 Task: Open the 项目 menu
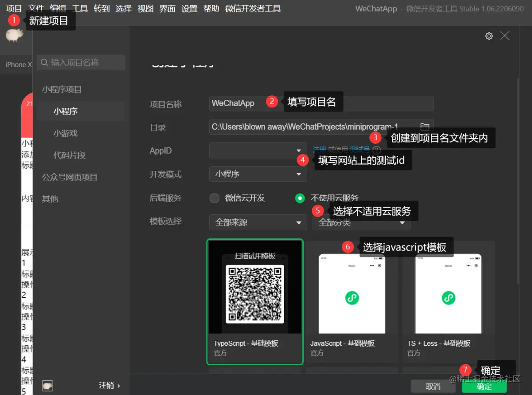click(x=14, y=8)
